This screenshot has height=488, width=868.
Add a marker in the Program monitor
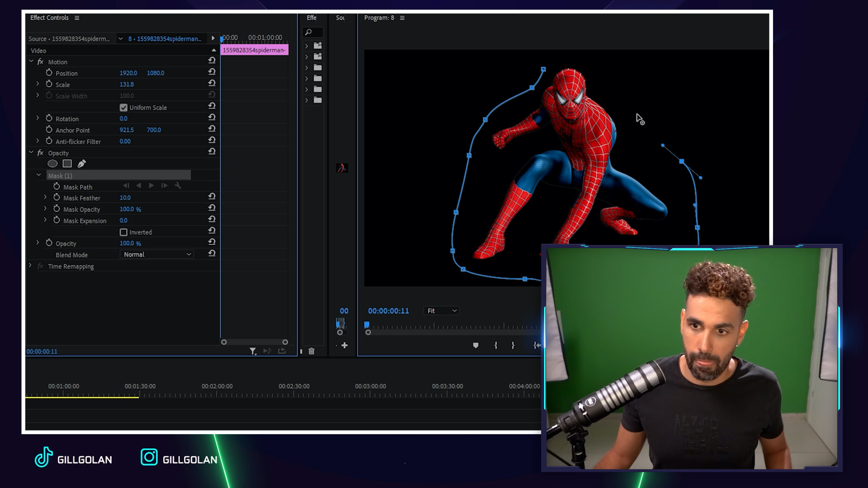[476, 345]
